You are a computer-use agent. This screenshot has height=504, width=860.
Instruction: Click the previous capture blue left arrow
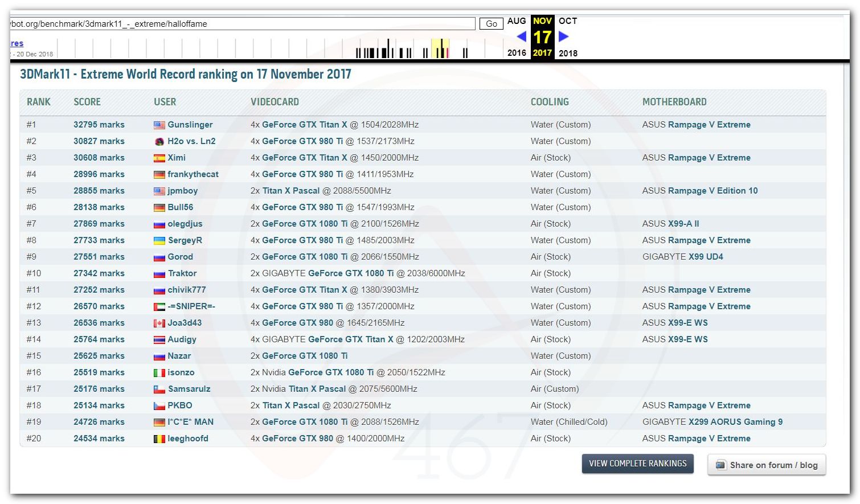(521, 36)
